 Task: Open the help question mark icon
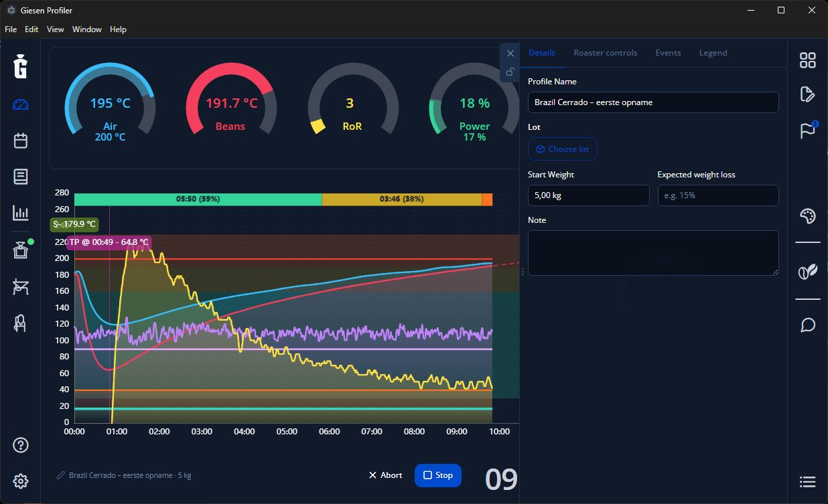(x=21, y=444)
